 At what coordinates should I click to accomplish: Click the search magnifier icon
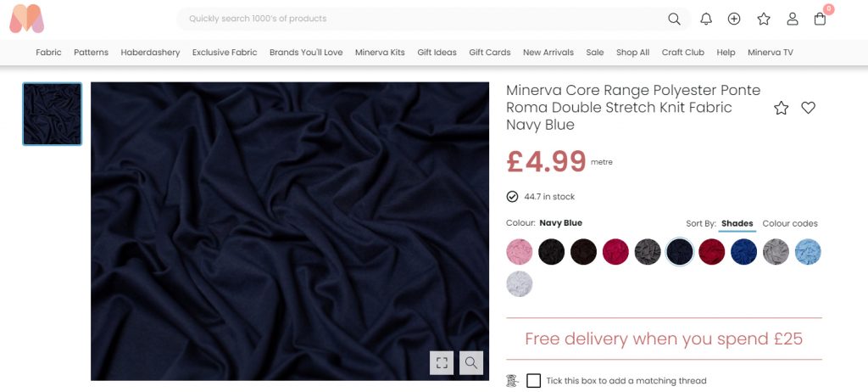tap(674, 19)
